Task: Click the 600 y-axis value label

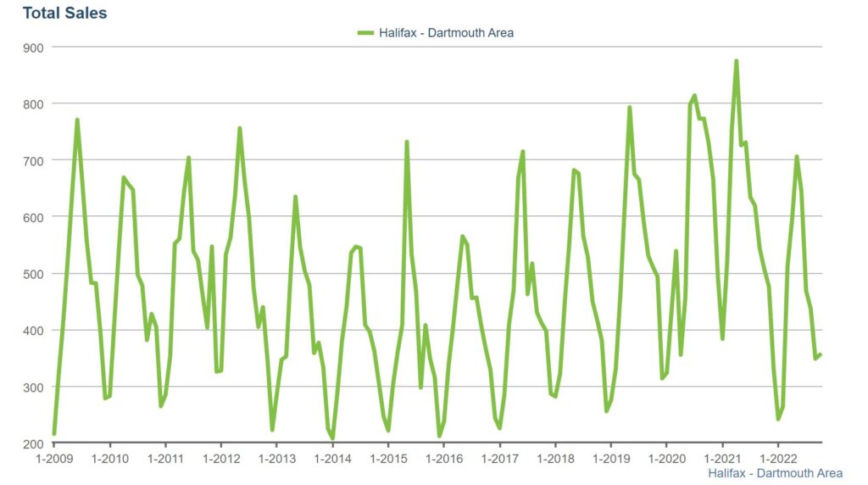Action: pos(33,217)
